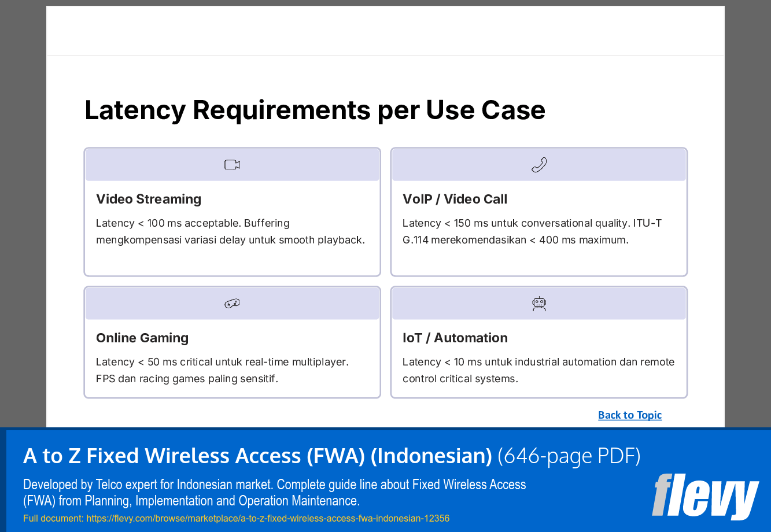
Task: Select the Online Gaming heading
Action: 142,338
